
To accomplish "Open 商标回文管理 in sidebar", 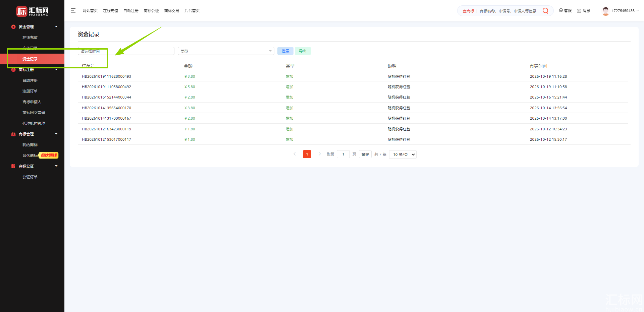I will pyautogui.click(x=34, y=113).
